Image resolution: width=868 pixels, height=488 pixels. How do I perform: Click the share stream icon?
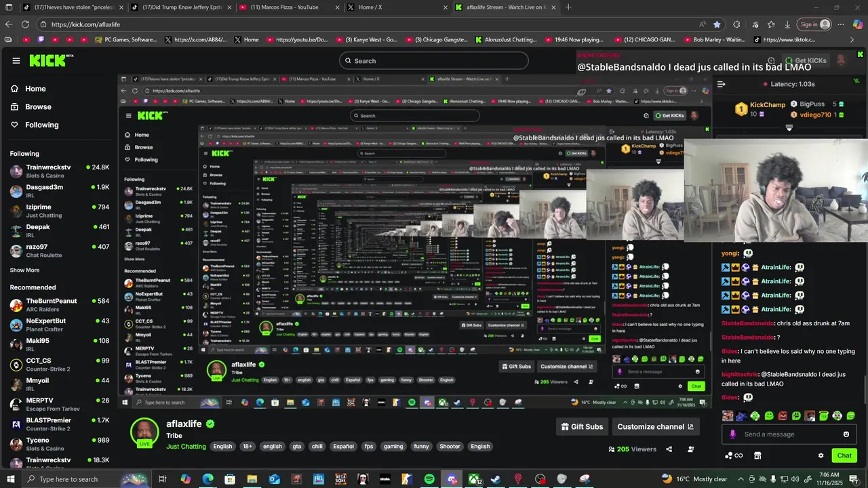click(669, 449)
